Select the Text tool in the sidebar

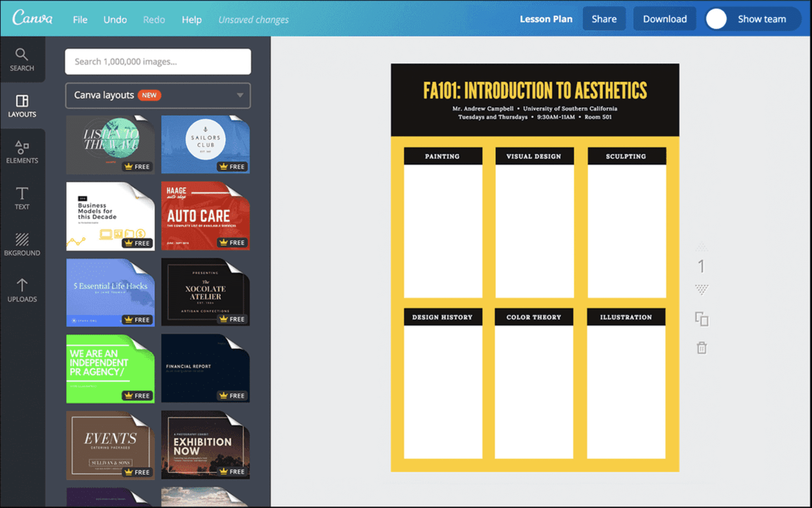pos(22,199)
